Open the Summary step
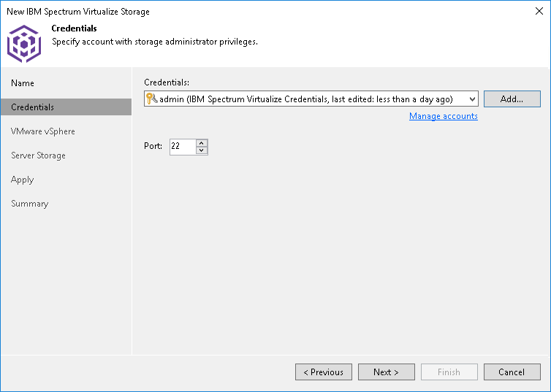Viewport: 551px width, 392px height. [x=30, y=204]
